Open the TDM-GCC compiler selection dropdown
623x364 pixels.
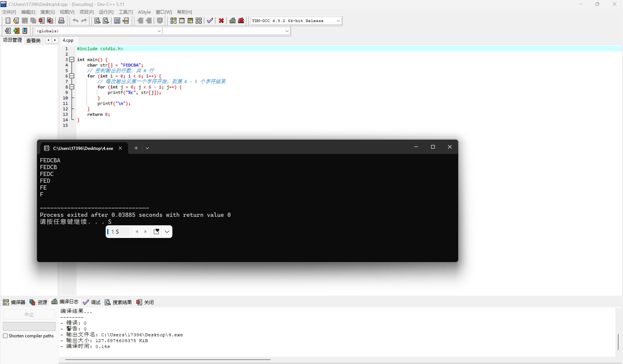pos(338,21)
